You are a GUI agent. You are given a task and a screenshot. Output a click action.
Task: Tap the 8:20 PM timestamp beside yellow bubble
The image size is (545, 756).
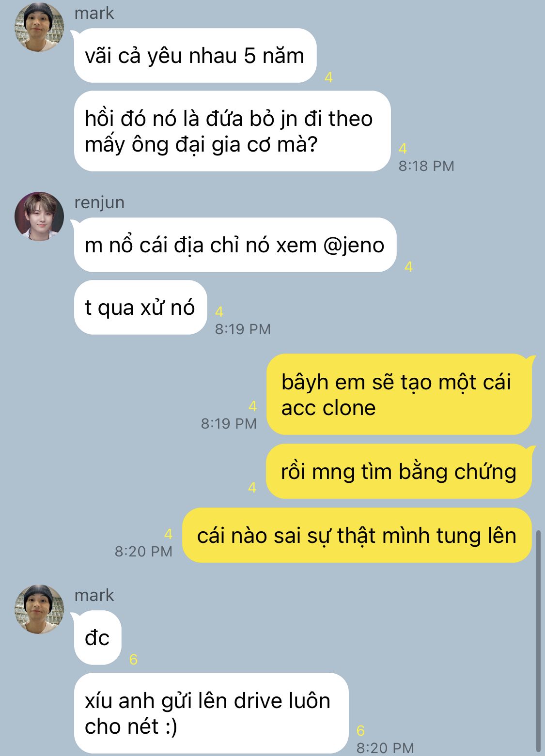(x=143, y=551)
